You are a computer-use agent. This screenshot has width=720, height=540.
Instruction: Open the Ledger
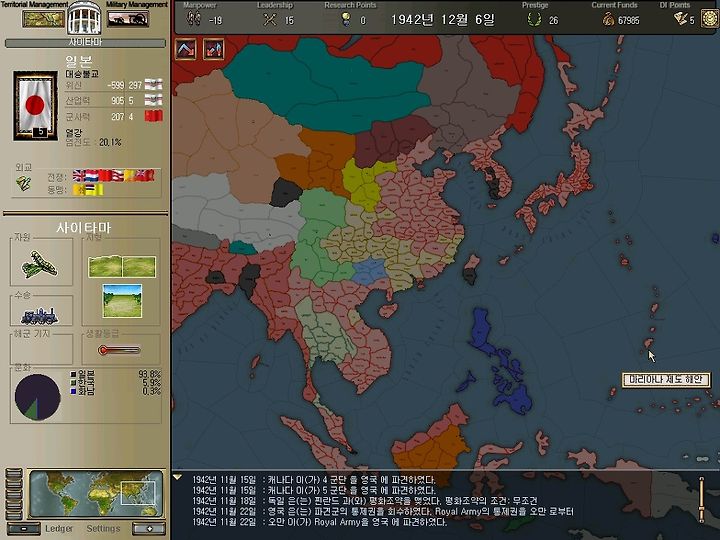(59, 529)
